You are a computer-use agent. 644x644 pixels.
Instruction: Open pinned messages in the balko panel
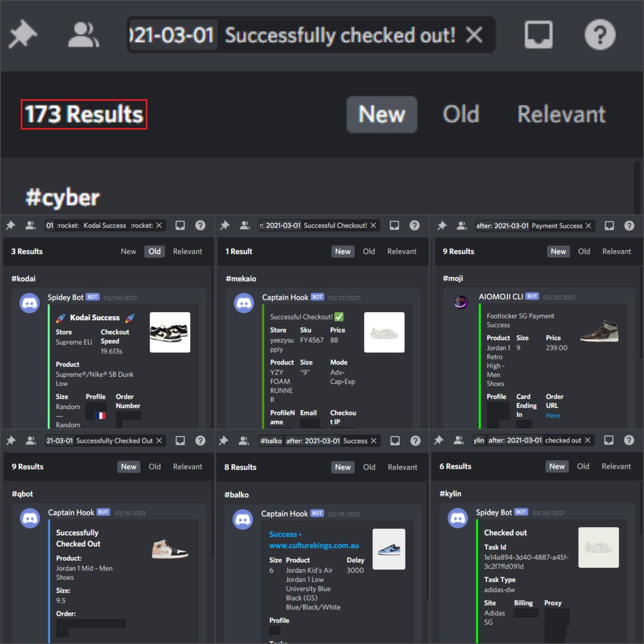(x=224, y=441)
